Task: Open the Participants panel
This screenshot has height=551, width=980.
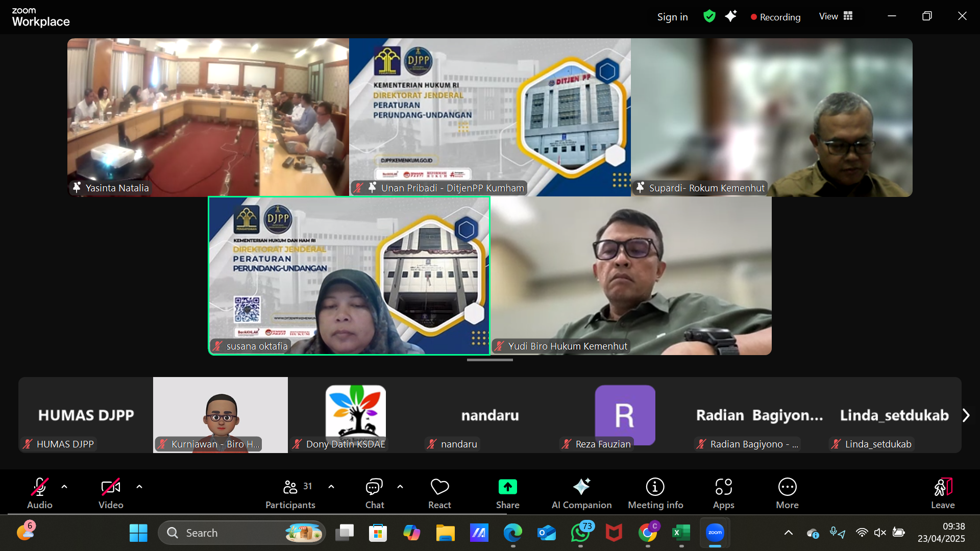Action: click(290, 493)
